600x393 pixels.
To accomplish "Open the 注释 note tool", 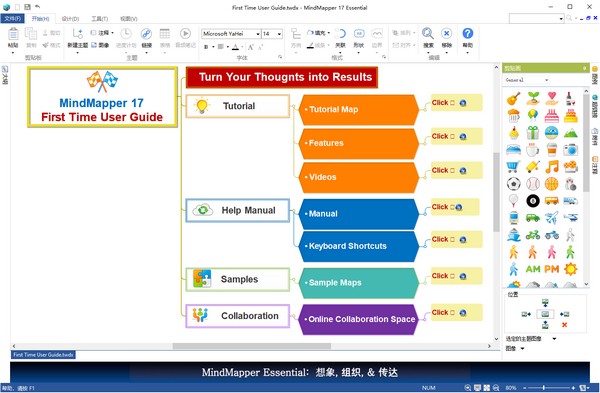I will [x=101, y=33].
